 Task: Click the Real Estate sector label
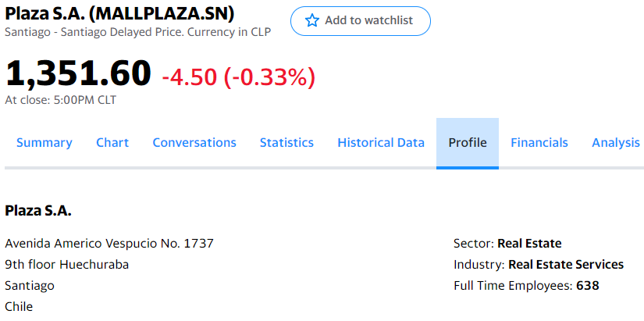click(529, 244)
